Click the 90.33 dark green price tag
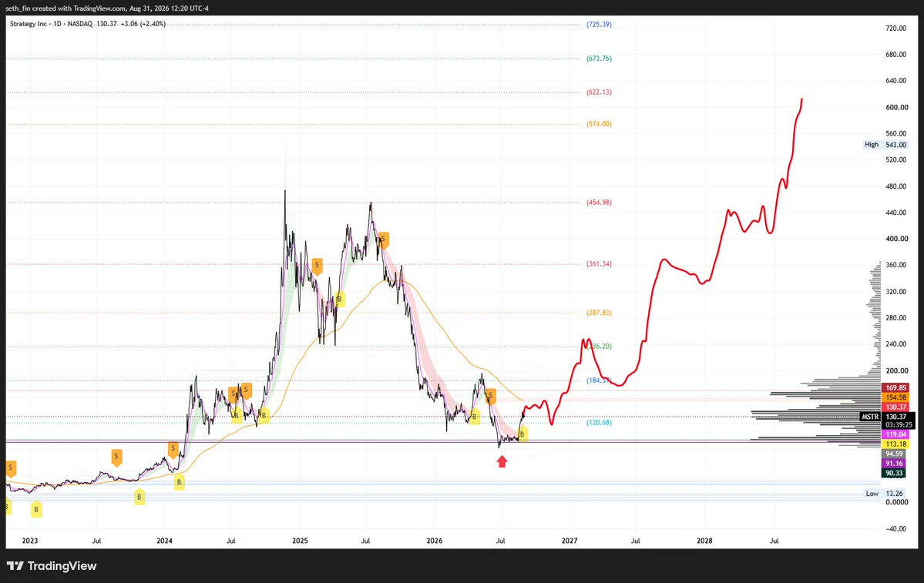The image size is (924, 583). pyautogui.click(x=894, y=474)
